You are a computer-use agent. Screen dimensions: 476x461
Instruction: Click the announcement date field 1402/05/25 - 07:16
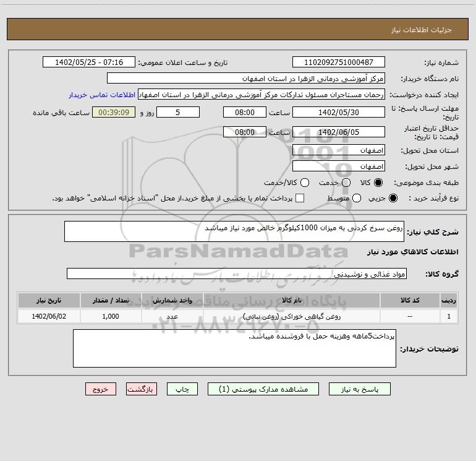click(89, 62)
